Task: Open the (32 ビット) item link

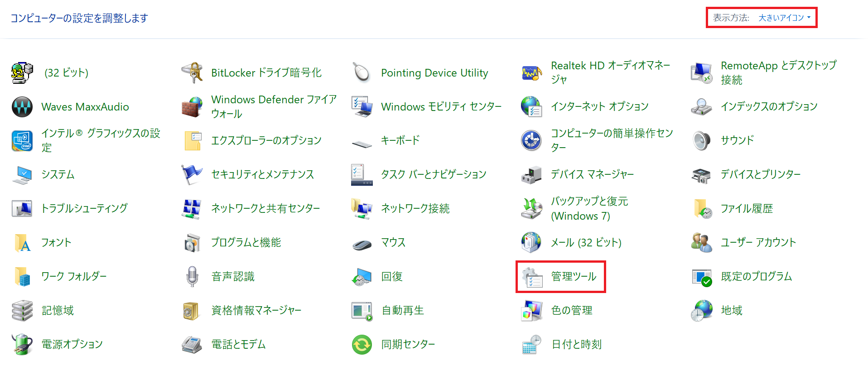Action: (66, 72)
